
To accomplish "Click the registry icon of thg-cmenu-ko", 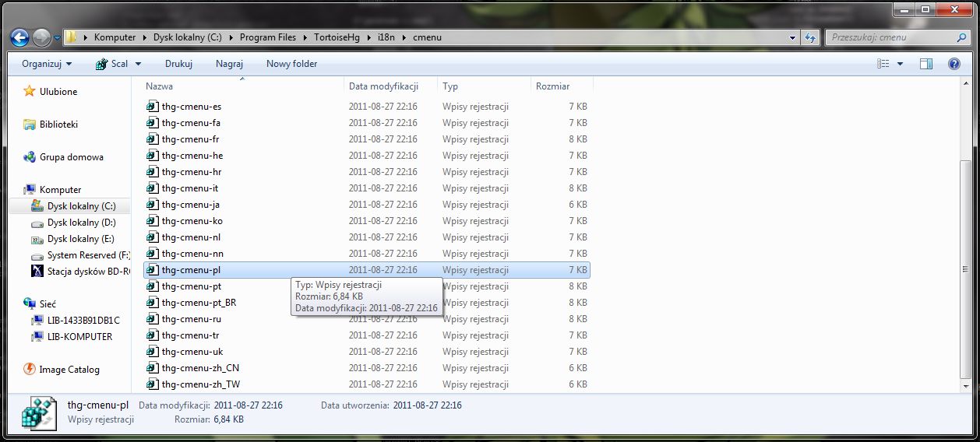I will (x=152, y=221).
